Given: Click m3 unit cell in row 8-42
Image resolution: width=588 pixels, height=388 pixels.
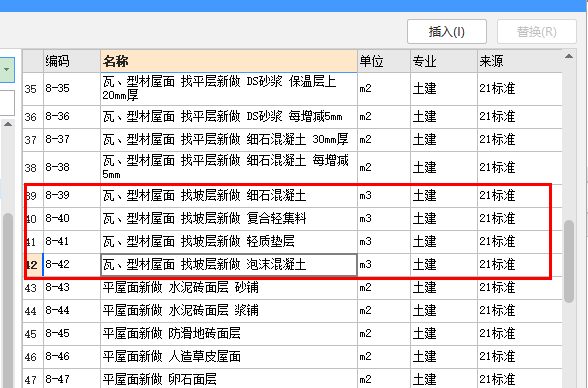Looking at the screenshot, I should click(384, 265).
